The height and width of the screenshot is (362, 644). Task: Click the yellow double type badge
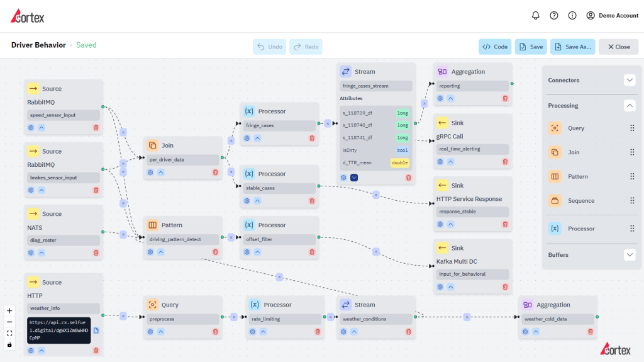[399, 162]
